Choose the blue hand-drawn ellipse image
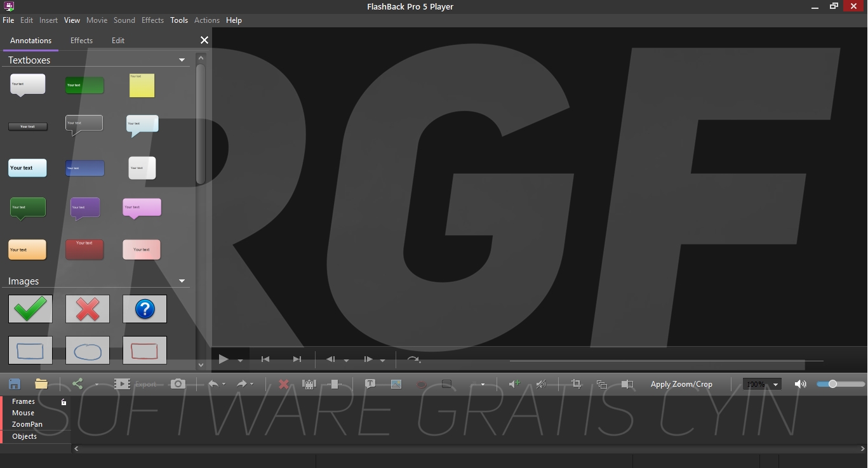 coord(88,351)
